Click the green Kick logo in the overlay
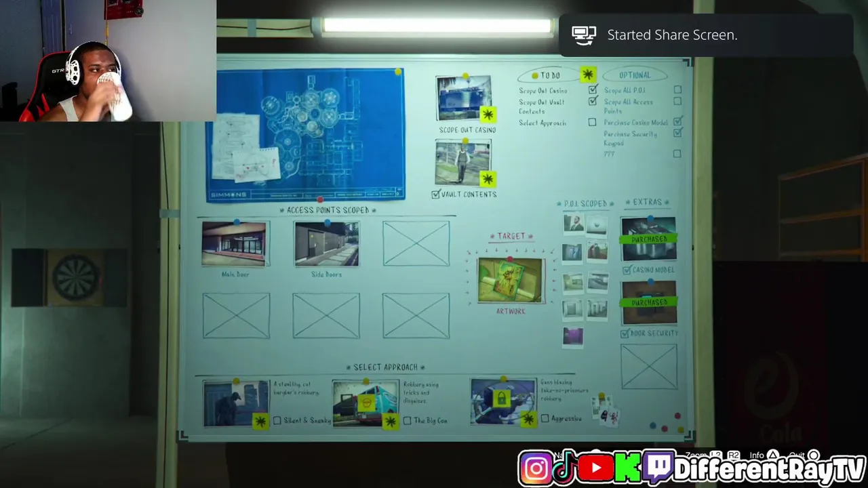The width and height of the screenshot is (868, 488). point(627,468)
